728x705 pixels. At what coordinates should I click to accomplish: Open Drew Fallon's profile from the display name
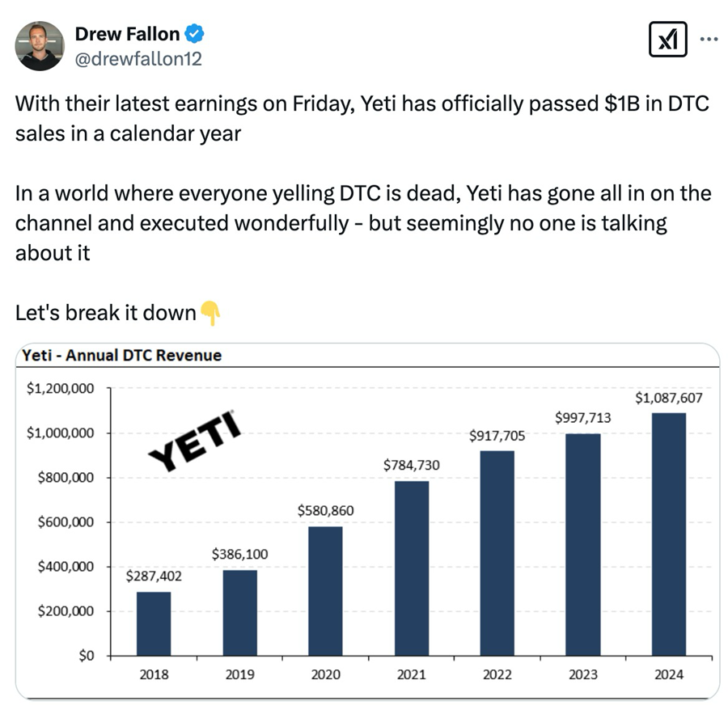click(126, 34)
